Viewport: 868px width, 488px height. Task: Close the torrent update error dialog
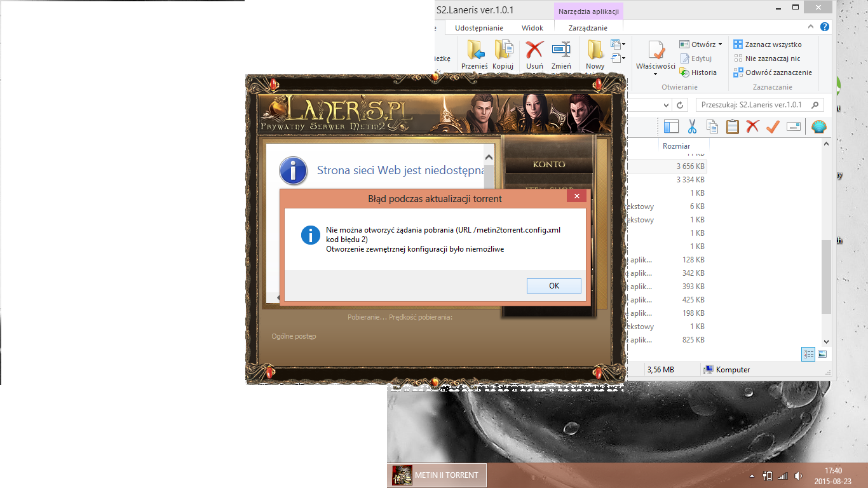tap(576, 197)
